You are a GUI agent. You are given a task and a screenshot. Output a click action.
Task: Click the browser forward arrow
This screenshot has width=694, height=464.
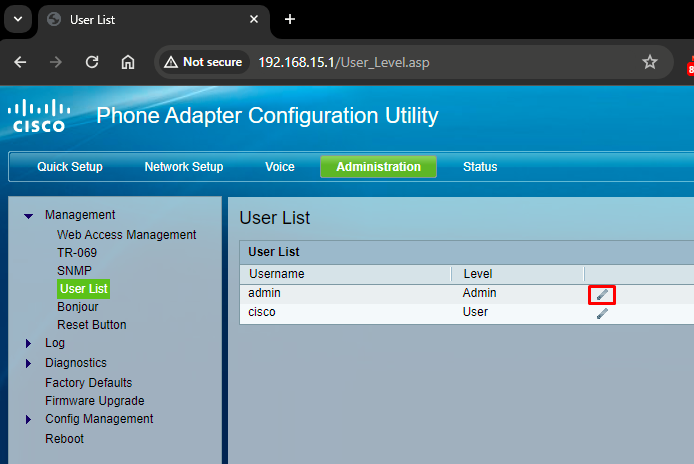(56, 62)
